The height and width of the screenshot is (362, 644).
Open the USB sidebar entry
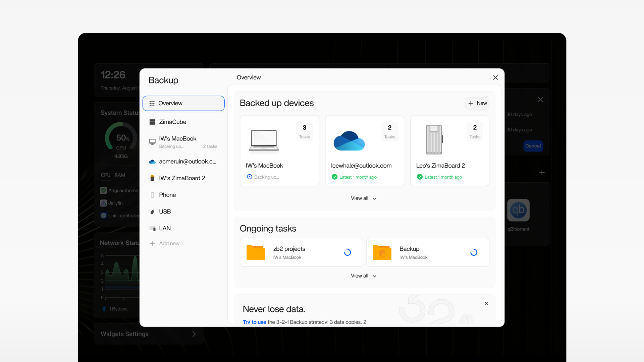(165, 212)
